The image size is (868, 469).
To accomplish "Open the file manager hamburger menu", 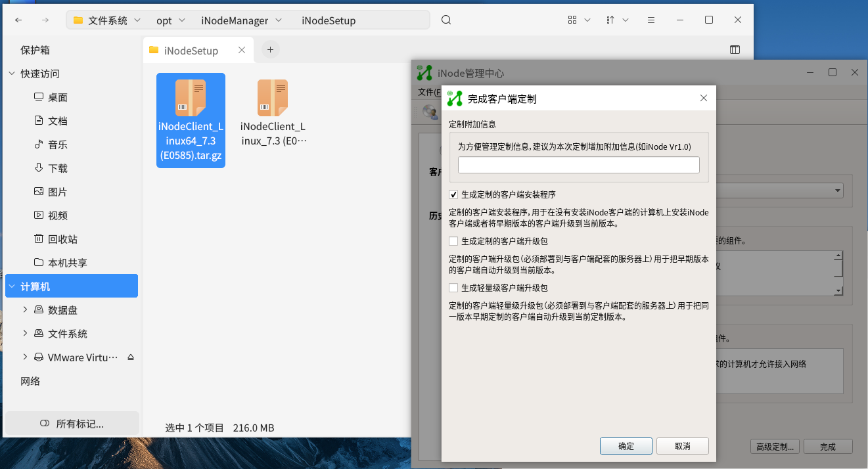I will pos(651,20).
